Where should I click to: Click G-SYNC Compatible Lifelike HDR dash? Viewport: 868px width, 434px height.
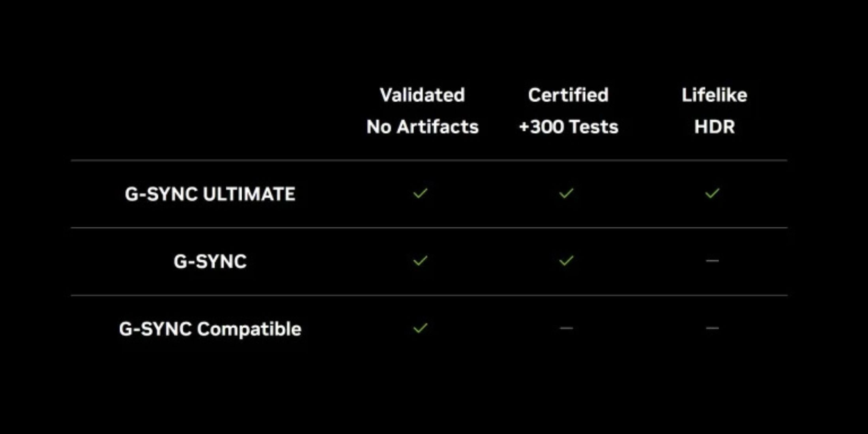(x=712, y=328)
